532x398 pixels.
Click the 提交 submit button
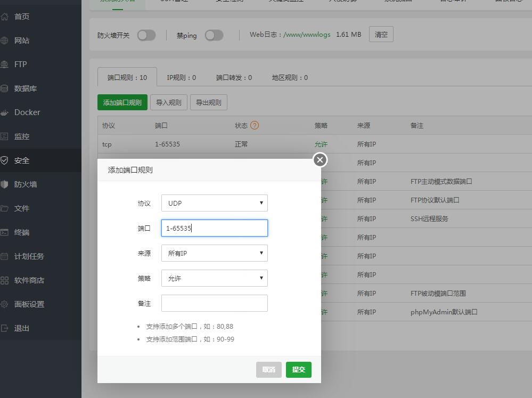tap(299, 369)
